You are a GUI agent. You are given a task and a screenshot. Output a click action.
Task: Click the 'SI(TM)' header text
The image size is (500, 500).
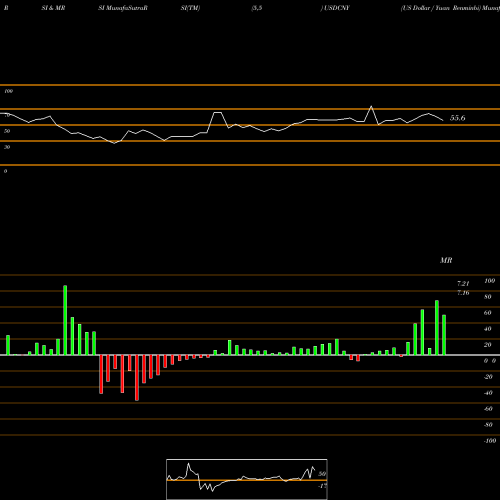(x=190, y=8)
